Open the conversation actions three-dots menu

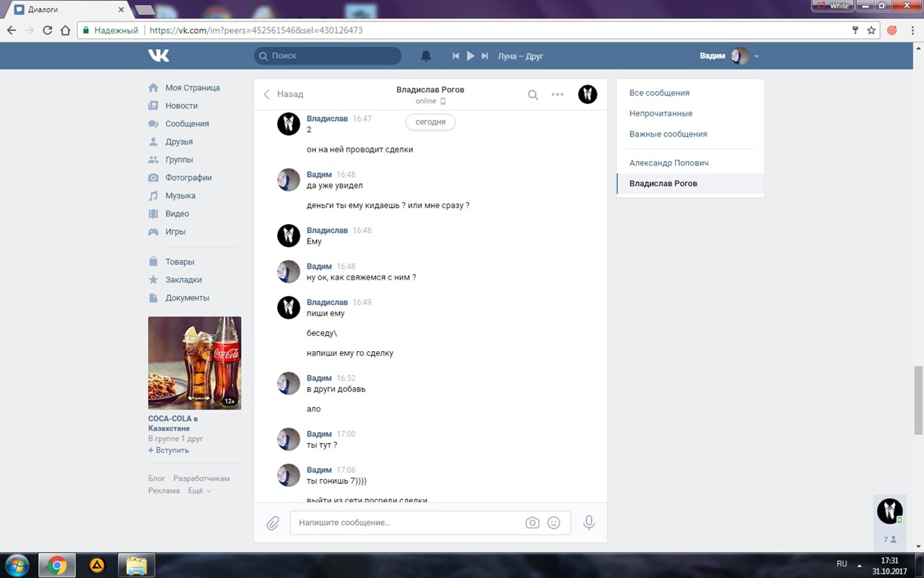pyautogui.click(x=557, y=95)
